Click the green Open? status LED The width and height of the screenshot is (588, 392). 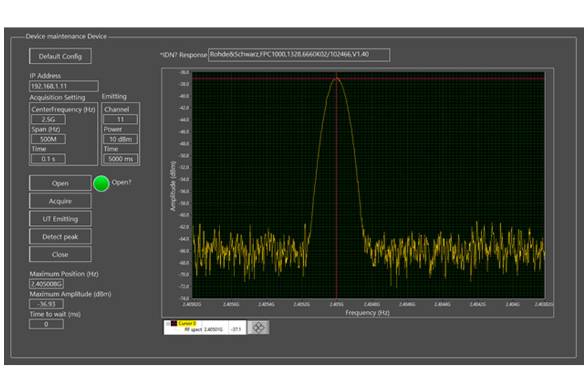[101, 184]
